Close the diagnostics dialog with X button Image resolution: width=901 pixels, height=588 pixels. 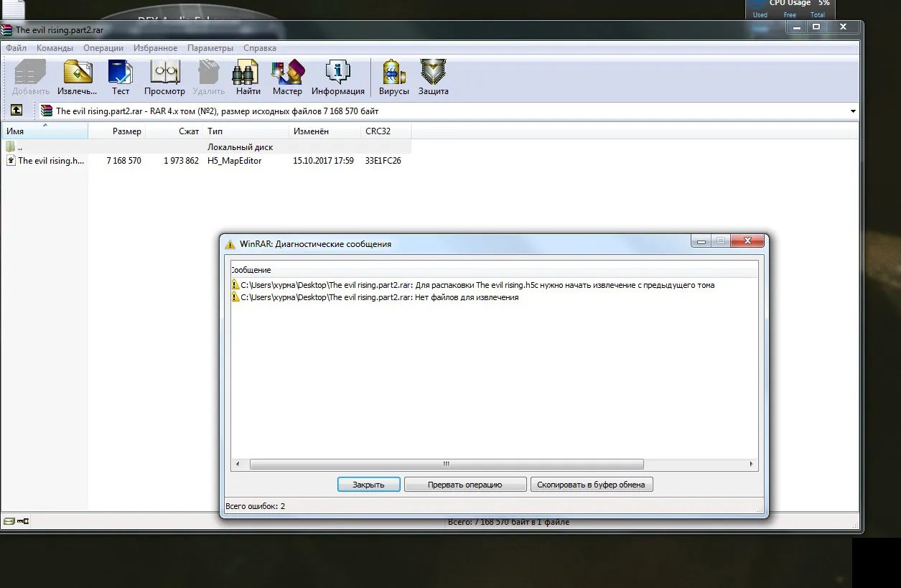click(748, 241)
